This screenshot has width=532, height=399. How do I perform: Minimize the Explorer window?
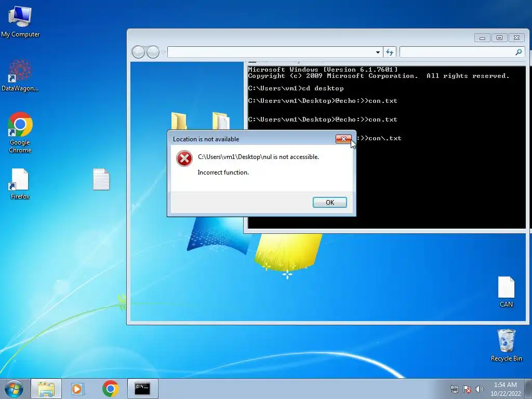[482, 37]
